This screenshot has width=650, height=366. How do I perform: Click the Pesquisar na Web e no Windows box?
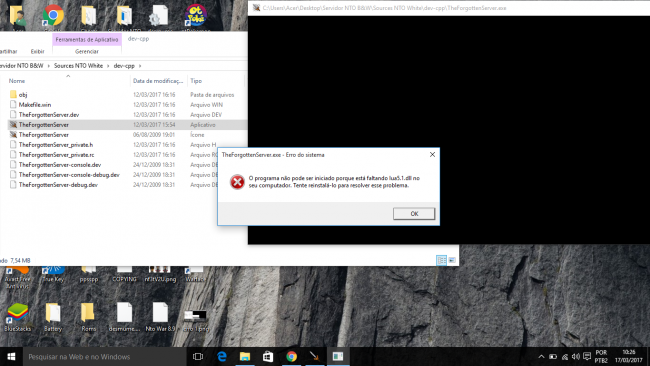[104, 356]
